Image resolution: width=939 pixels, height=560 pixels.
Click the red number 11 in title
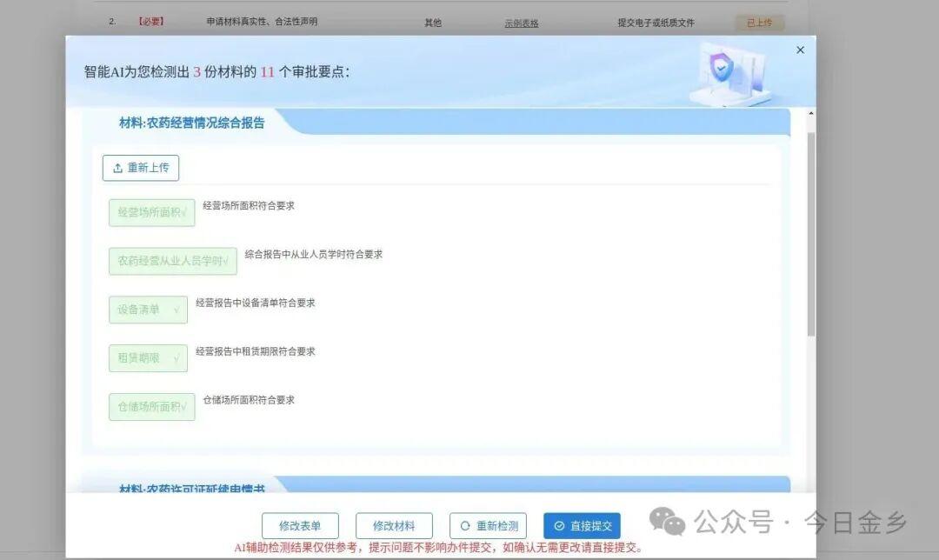pos(267,72)
